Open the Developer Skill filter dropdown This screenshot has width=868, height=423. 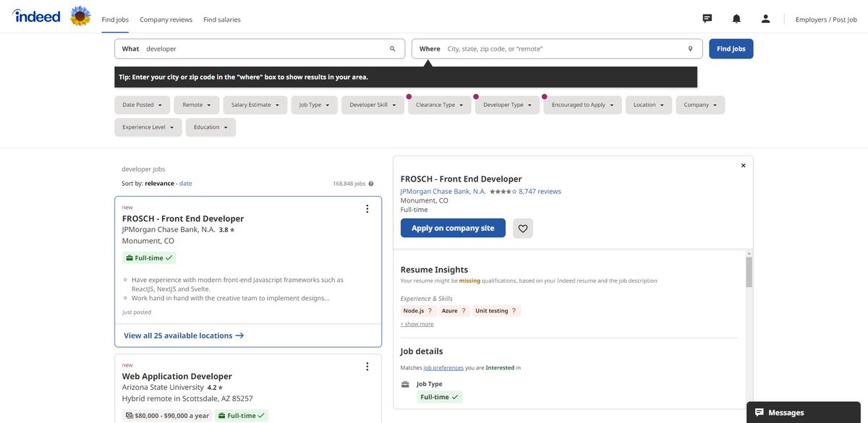coord(373,105)
